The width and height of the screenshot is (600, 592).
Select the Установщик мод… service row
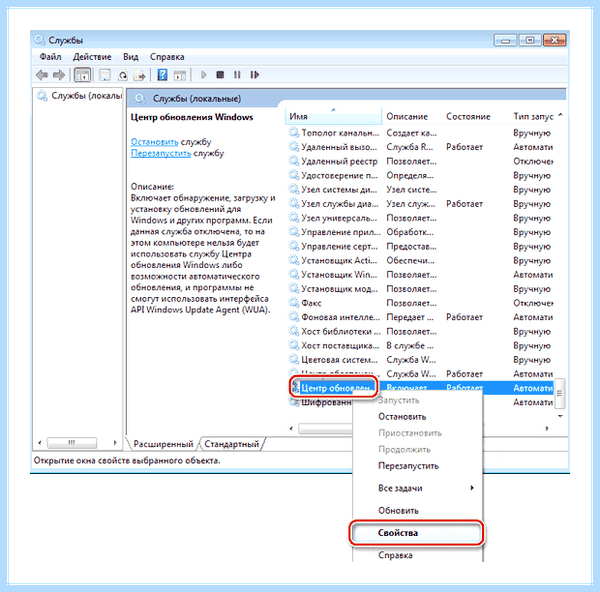coord(421,289)
